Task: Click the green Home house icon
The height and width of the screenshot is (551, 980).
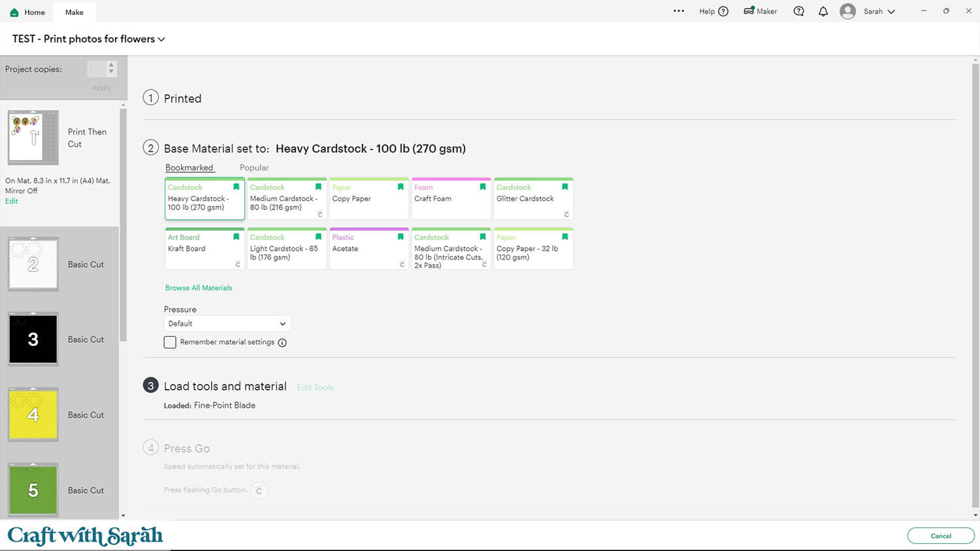Action: tap(14, 12)
